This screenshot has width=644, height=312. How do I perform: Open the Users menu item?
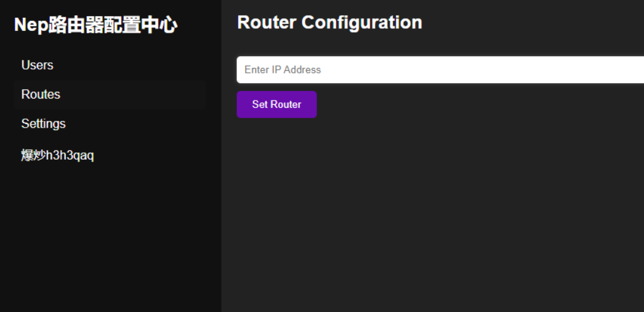pos(38,65)
